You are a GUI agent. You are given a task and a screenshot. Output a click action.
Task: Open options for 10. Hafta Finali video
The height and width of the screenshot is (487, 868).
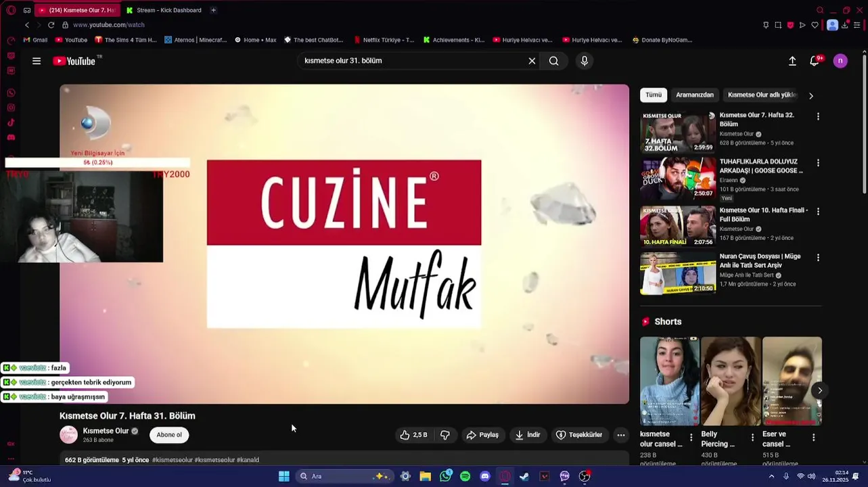[x=818, y=211]
